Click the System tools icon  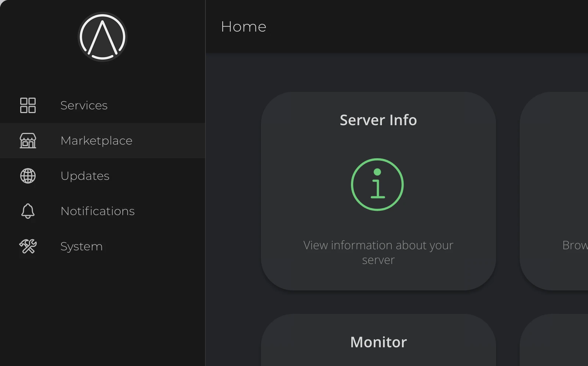pyautogui.click(x=28, y=246)
